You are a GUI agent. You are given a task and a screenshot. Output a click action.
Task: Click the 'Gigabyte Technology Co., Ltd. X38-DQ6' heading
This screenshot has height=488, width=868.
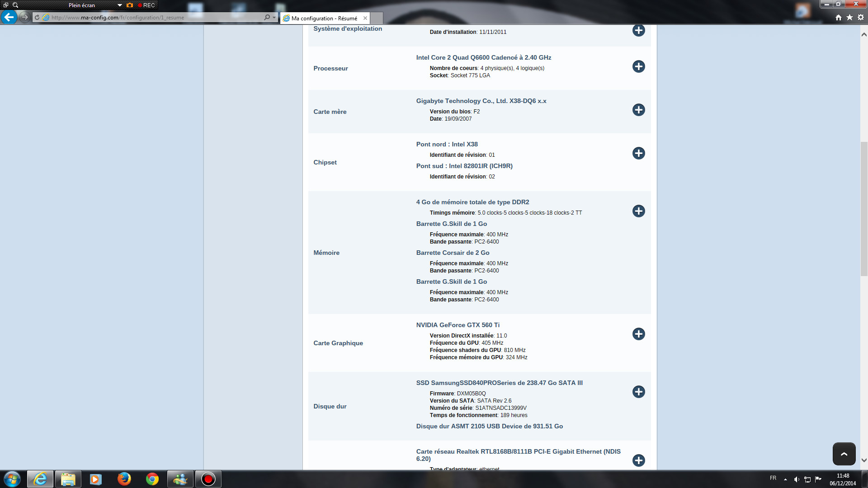pyautogui.click(x=481, y=101)
